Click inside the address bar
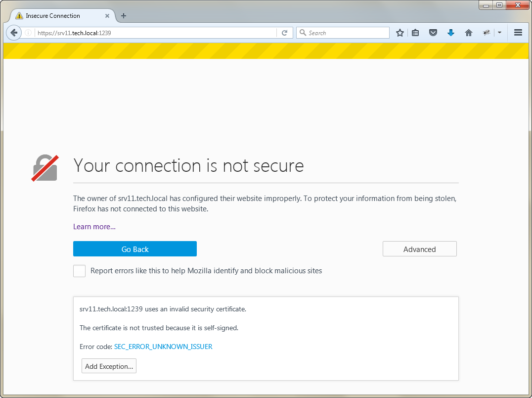Viewport: 532px width, 398px height. (x=148, y=33)
